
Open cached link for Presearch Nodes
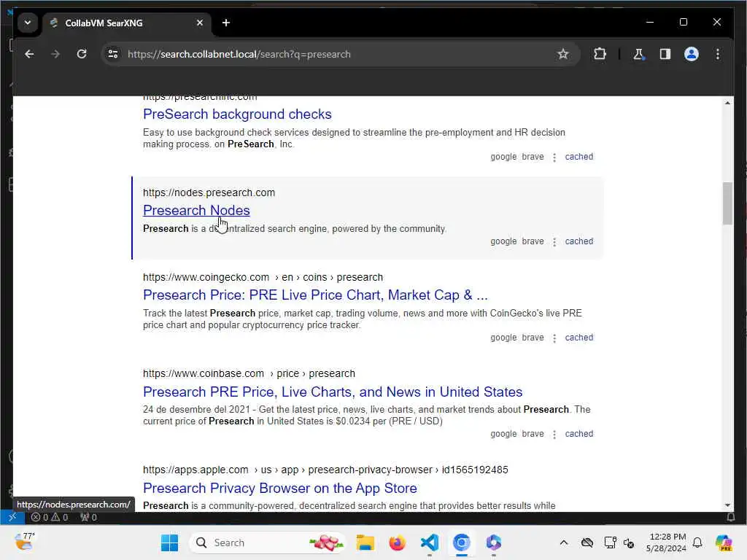point(578,241)
